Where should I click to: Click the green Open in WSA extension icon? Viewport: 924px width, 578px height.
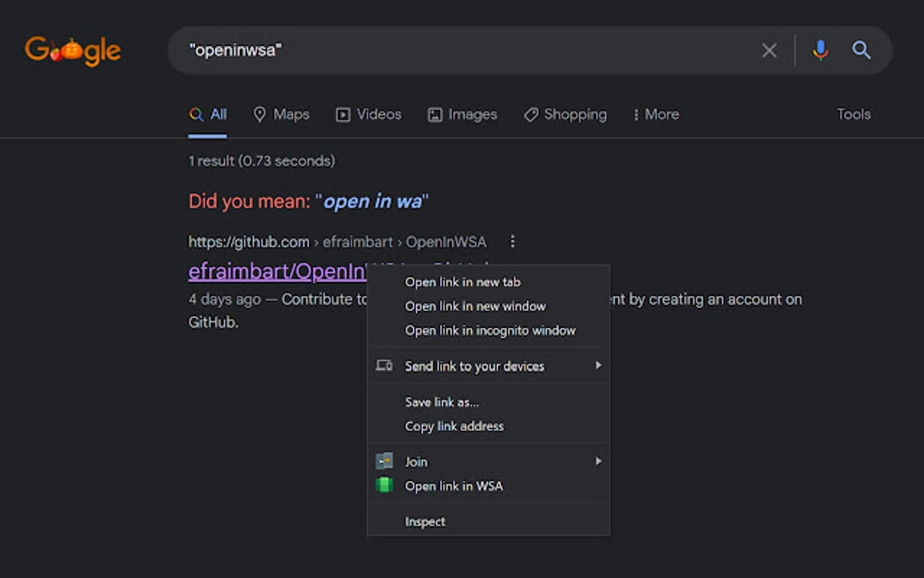click(385, 486)
